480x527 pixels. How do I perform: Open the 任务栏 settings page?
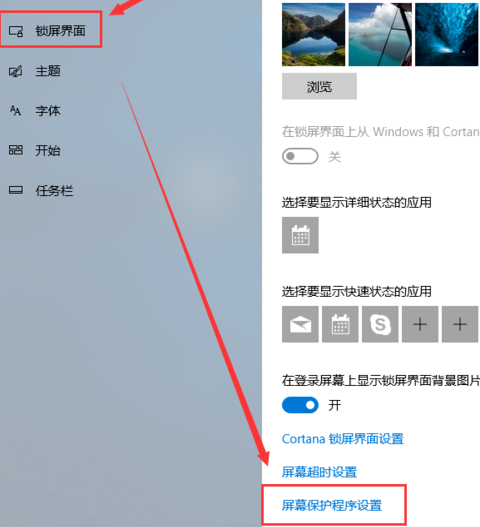[x=54, y=191]
